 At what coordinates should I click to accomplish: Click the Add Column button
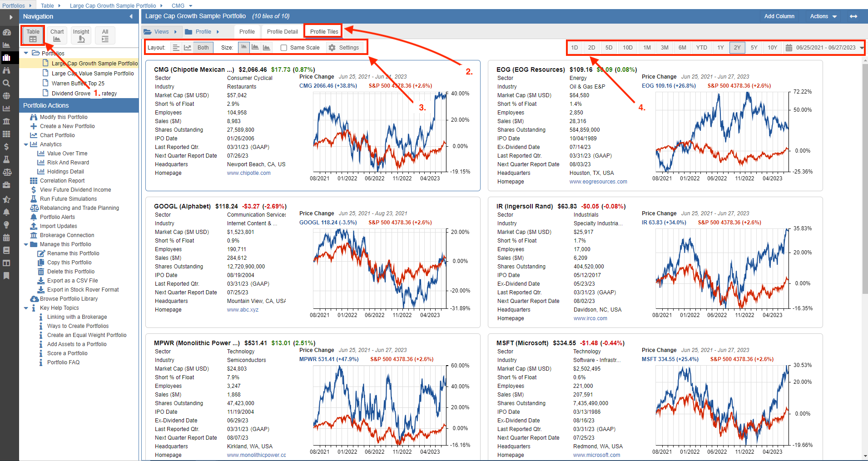point(779,16)
